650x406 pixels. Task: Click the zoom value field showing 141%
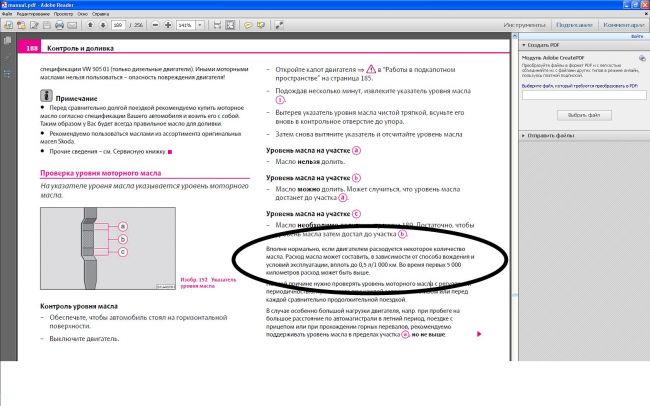(186, 25)
